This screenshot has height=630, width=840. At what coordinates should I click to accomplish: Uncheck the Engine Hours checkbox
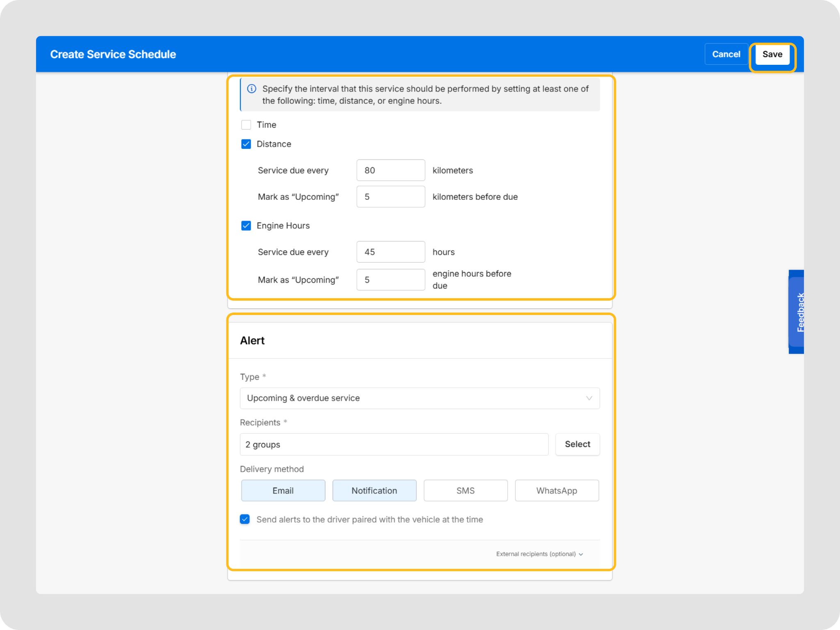click(x=246, y=226)
